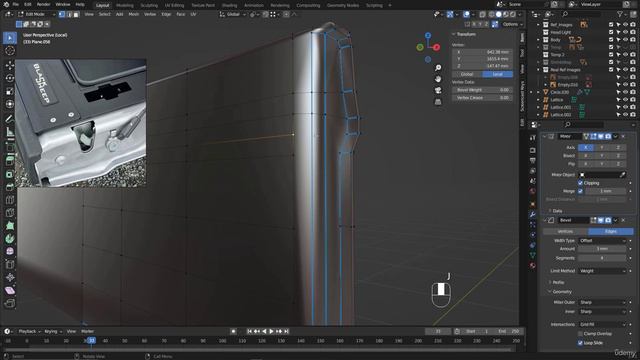Image resolution: width=640 pixels, height=360 pixels.
Task: Open the Modifiers wrench properties tab
Action: point(533,214)
